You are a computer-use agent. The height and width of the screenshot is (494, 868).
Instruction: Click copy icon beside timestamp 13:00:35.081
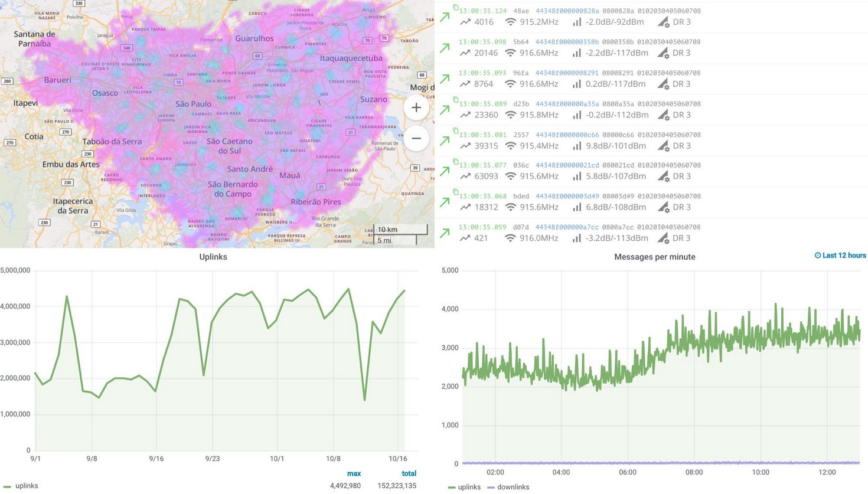pyautogui.click(x=455, y=130)
